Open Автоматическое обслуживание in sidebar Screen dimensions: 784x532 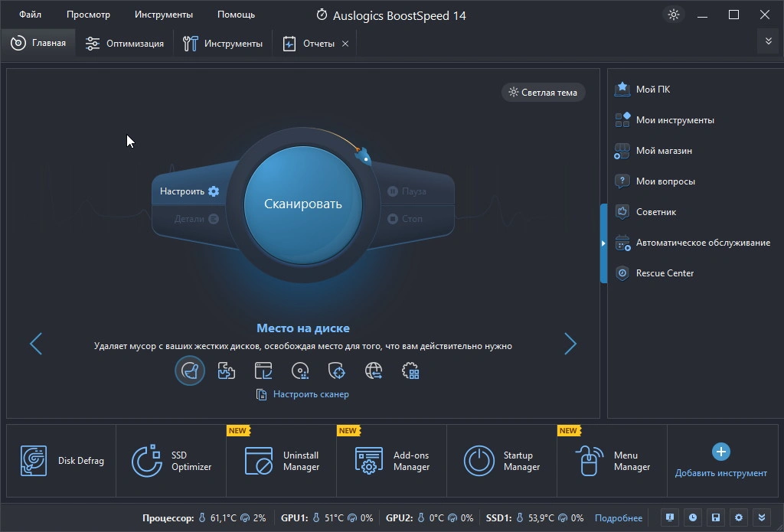[692, 243]
